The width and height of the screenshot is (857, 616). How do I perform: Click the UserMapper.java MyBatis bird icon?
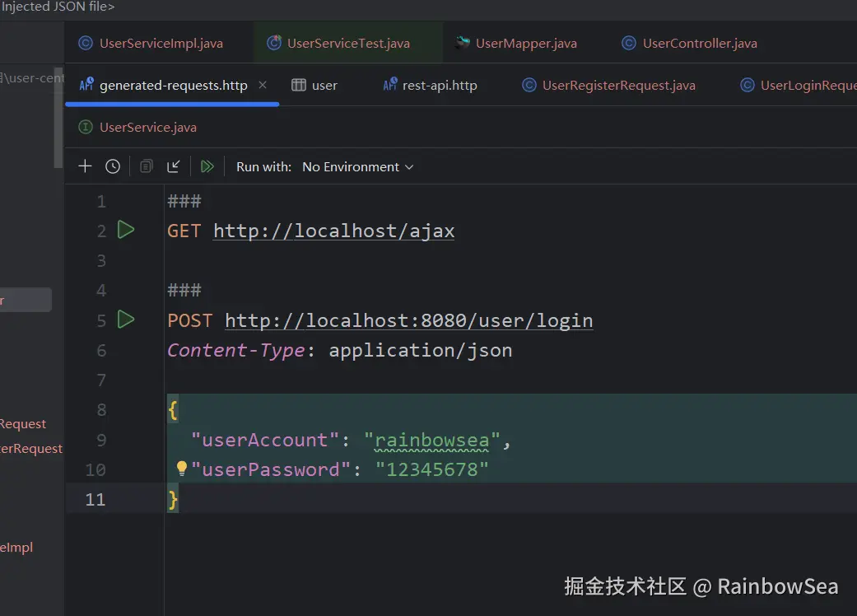(x=463, y=43)
